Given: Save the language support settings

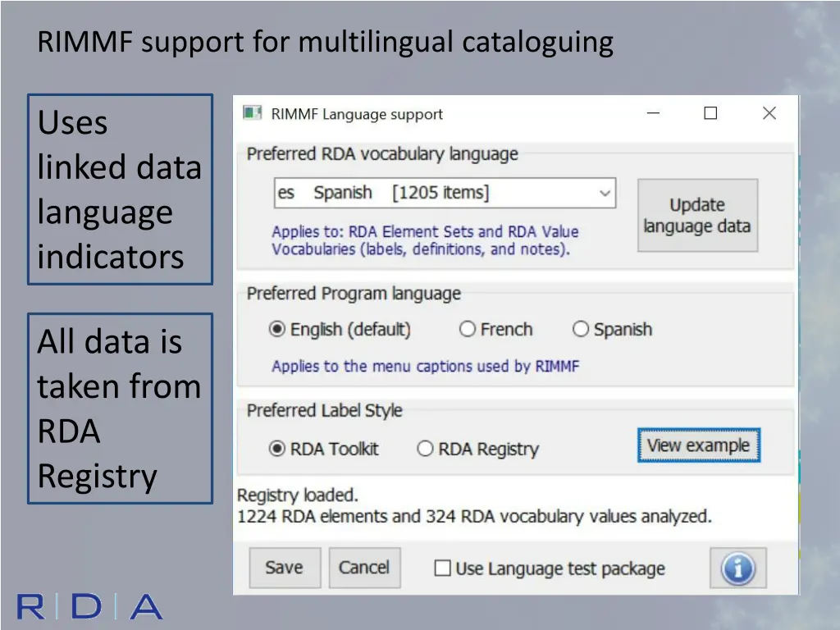Looking at the screenshot, I should click(285, 568).
